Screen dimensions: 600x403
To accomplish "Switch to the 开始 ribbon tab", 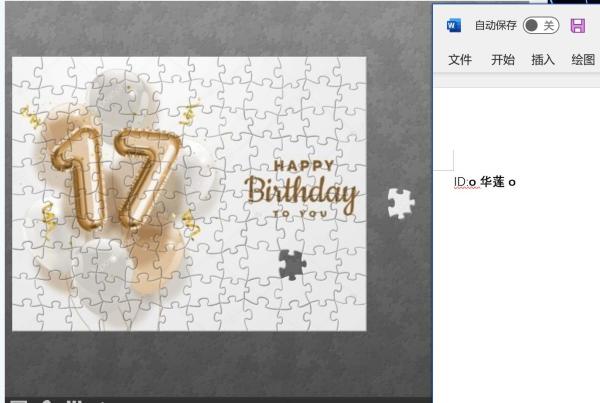I will pos(503,60).
